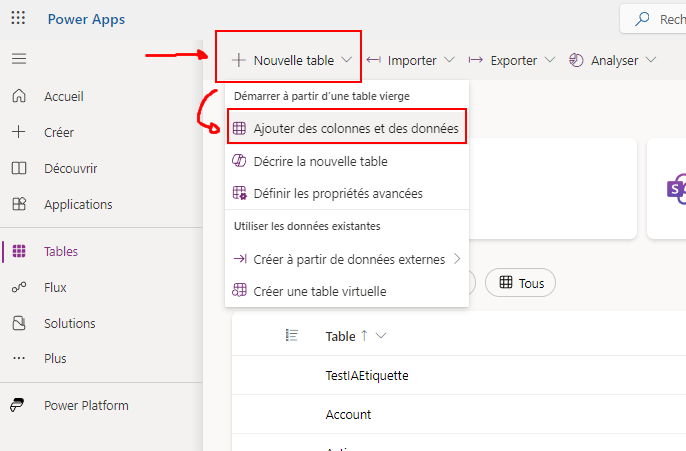Select the Tous filter pill
This screenshot has height=451, width=686.
pyautogui.click(x=520, y=283)
